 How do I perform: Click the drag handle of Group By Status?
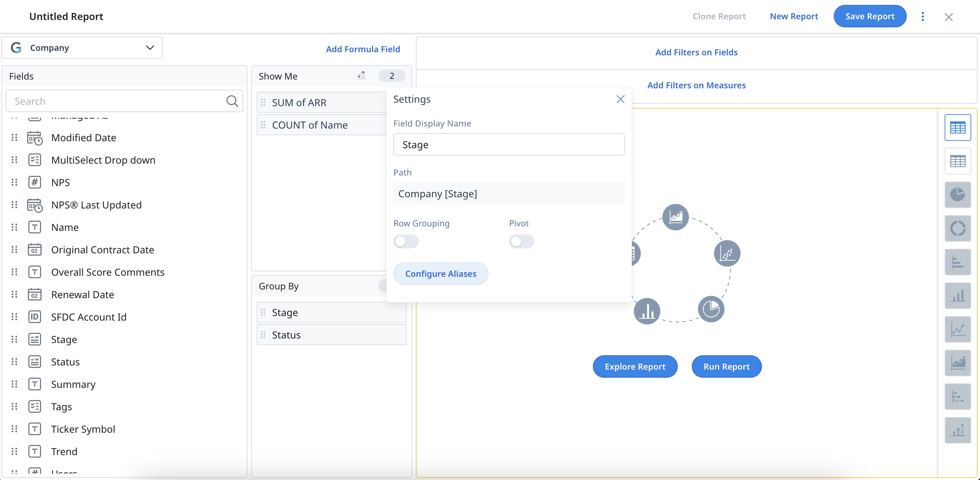[x=263, y=335]
